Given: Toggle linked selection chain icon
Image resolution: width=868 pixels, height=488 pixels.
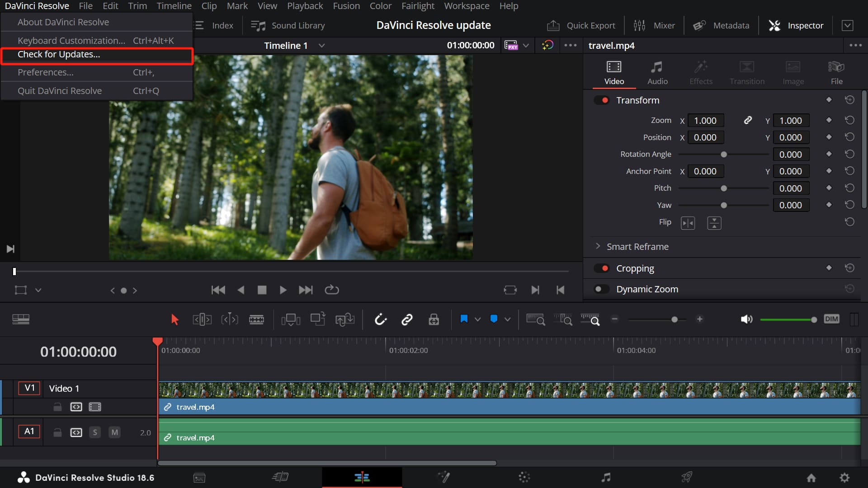Looking at the screenshot, I should 407,319.
